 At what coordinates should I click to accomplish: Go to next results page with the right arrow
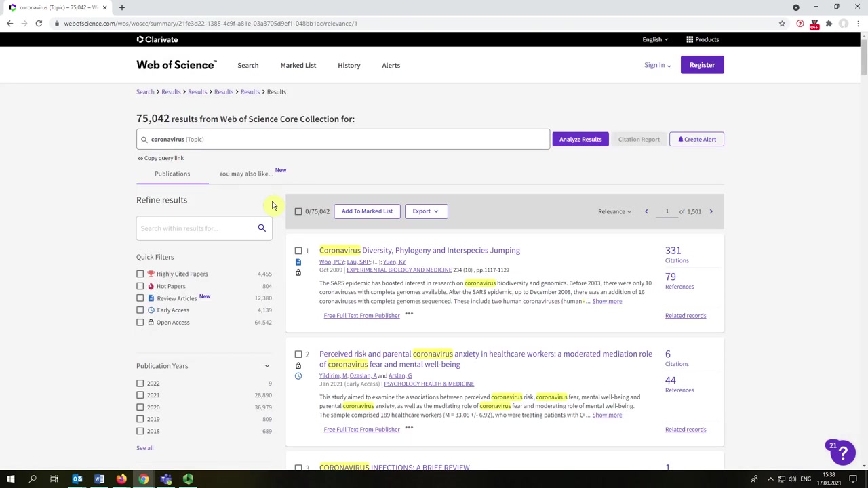711,211
